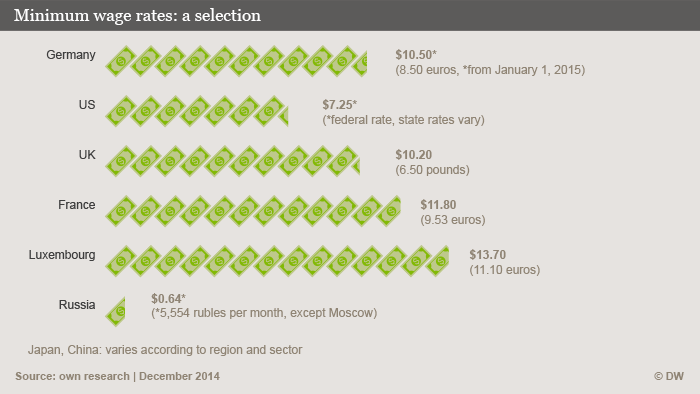
Task: Click the 'Source: own research' footer text
Action: pos(72,376)
